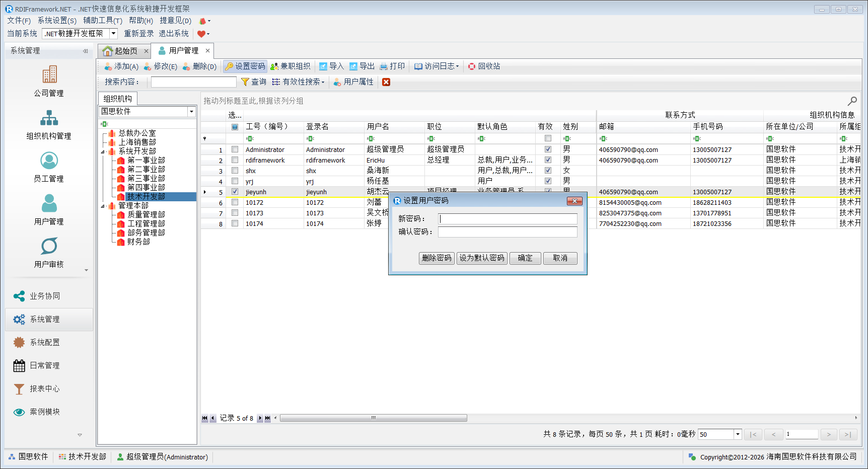Click the 员工管理 person icon

49,161
